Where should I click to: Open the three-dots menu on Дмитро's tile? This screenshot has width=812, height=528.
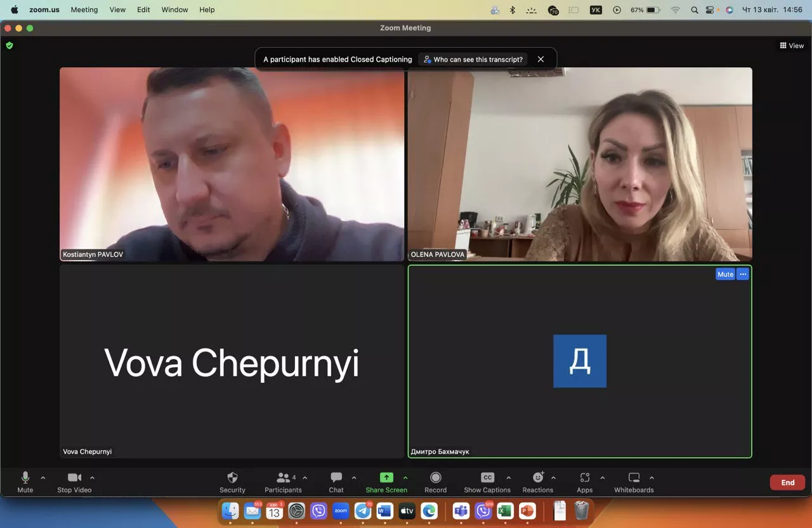[x=743, y=274]
